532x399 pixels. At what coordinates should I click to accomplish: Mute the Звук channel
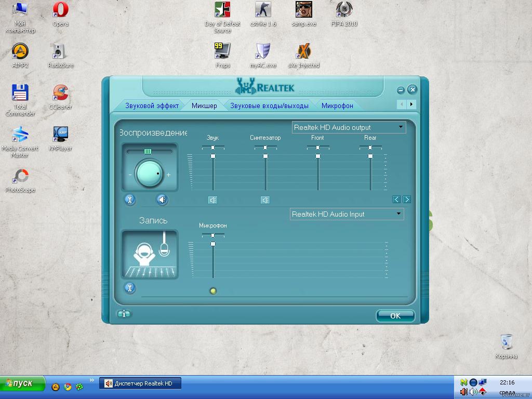pos(212,200)
